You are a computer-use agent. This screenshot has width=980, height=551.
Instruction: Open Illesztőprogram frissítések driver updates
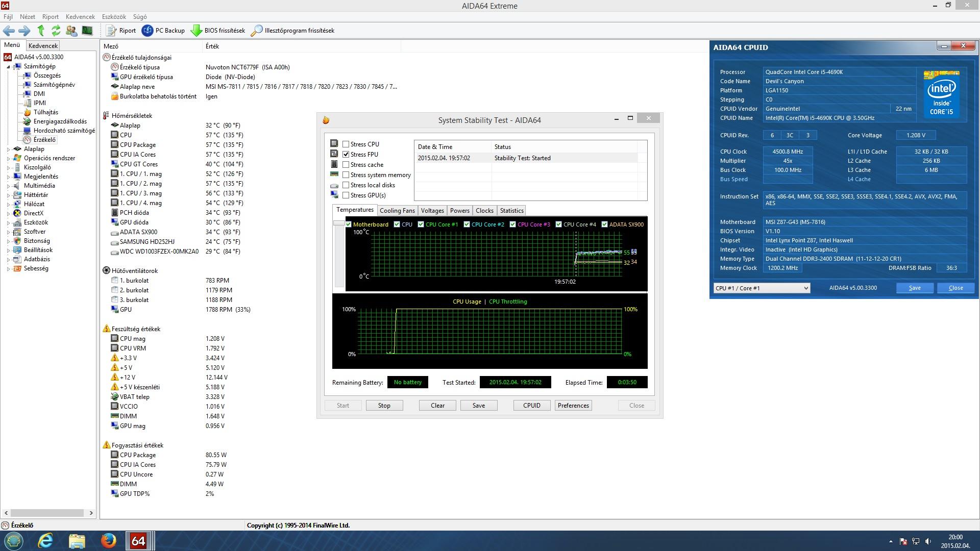[x=293, y=31]
